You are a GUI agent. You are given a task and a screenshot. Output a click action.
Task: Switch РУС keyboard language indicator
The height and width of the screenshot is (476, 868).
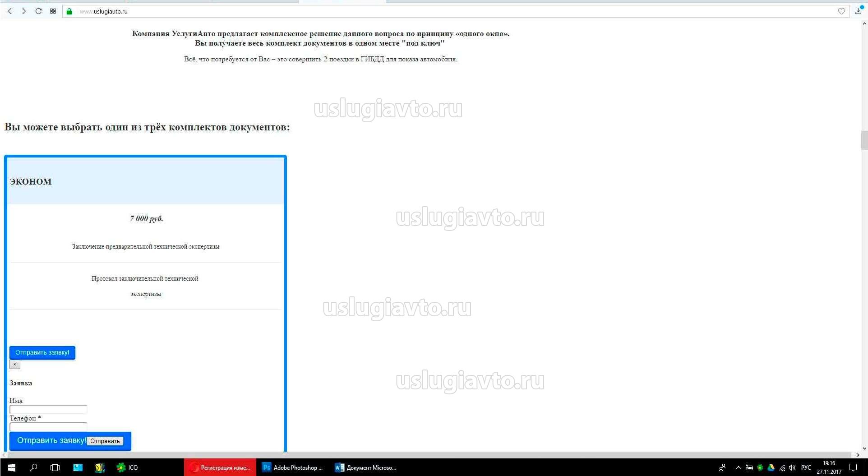coord(806,467)
